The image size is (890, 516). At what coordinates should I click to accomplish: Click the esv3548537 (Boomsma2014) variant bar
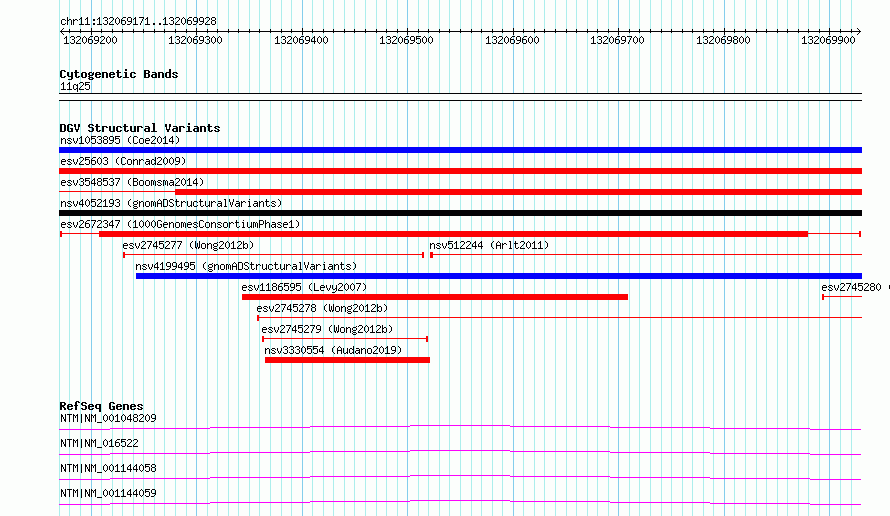coord(460,192)
